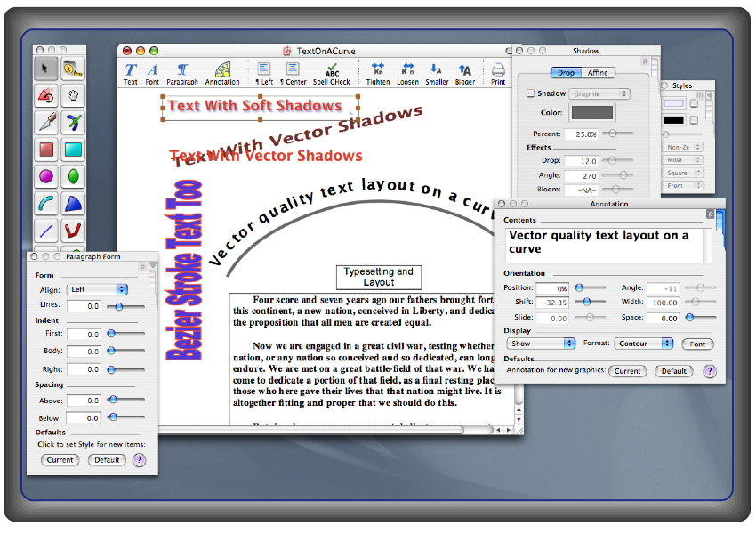Select the magenta circle tool
Image resolution: width=756 pixels, height=534 pixels.
tap(46, 176)
